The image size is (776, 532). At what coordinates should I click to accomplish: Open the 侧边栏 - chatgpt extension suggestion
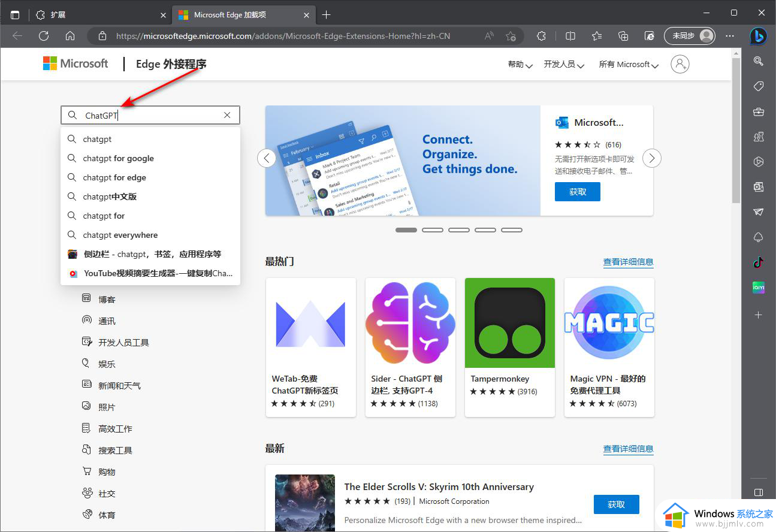pyautogui.click(x=150, y=254)
